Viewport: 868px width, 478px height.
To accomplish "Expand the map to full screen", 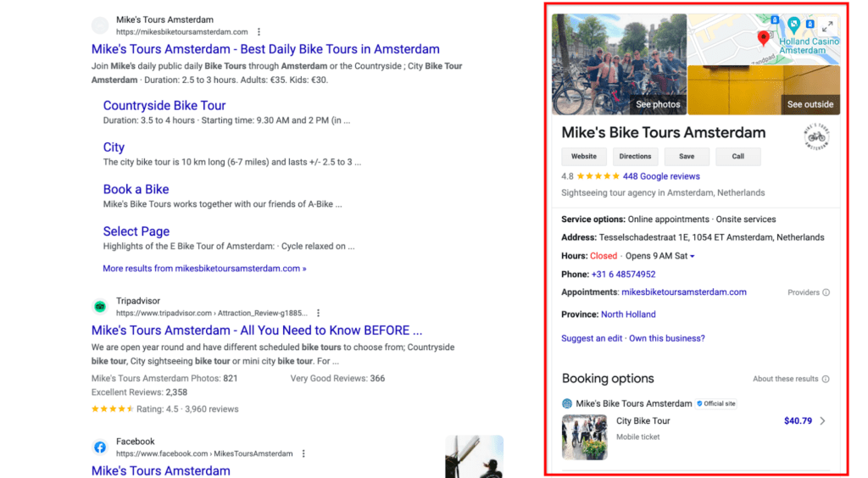I will (827, 26).
